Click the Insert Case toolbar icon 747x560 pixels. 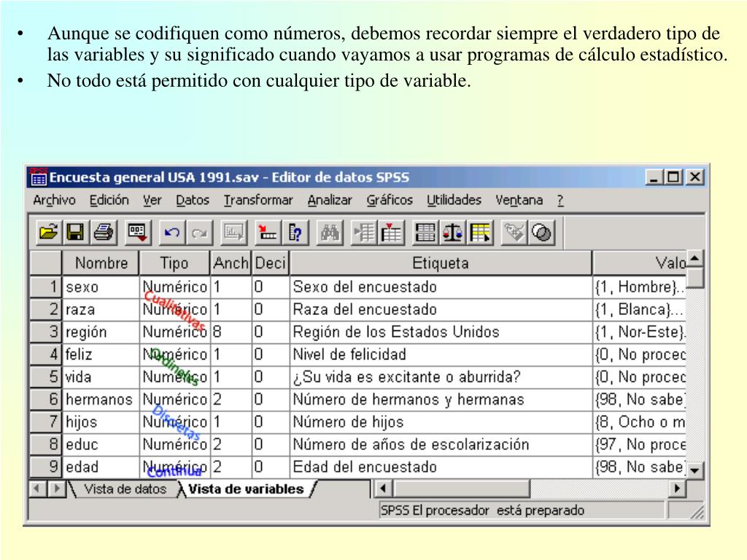click(363, 233)
